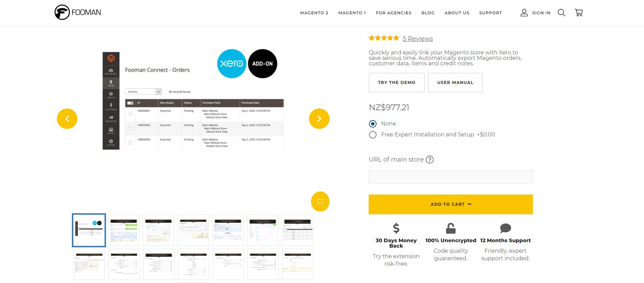Viewport: 644px width, 283px height.
Task: Click the URL of main store help icon
Action: (x=430, y=160)
